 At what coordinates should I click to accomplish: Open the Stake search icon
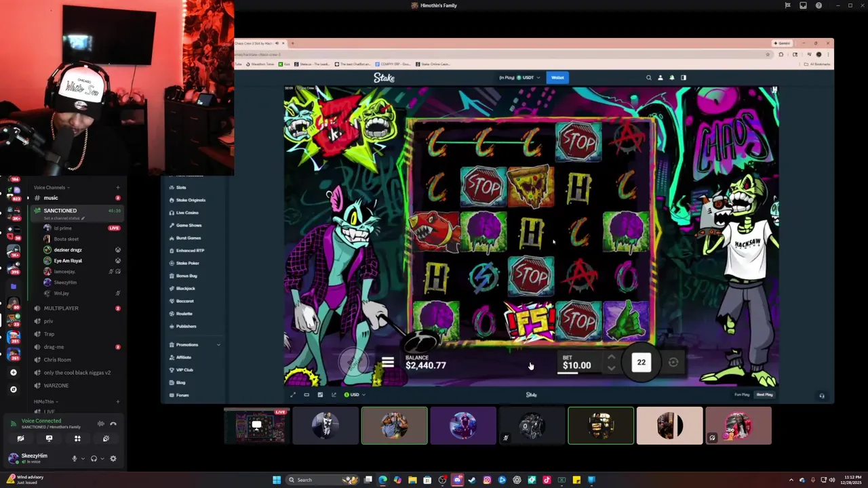click(649, 78)
